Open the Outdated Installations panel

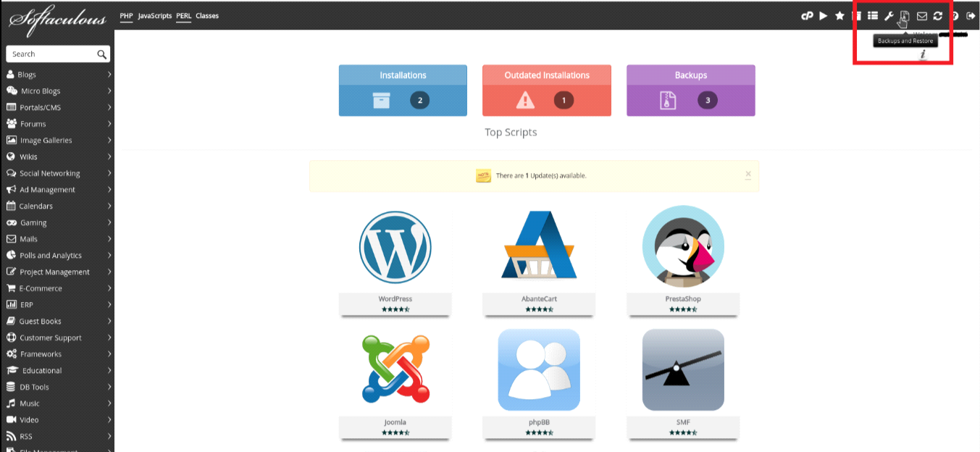pyautogui.click(x=546, y=91)
